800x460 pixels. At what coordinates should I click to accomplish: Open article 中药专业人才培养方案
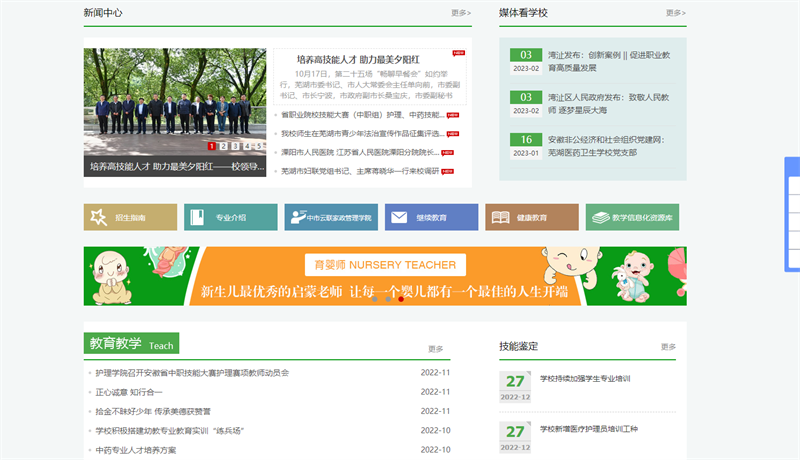click(x=136, y=450)
